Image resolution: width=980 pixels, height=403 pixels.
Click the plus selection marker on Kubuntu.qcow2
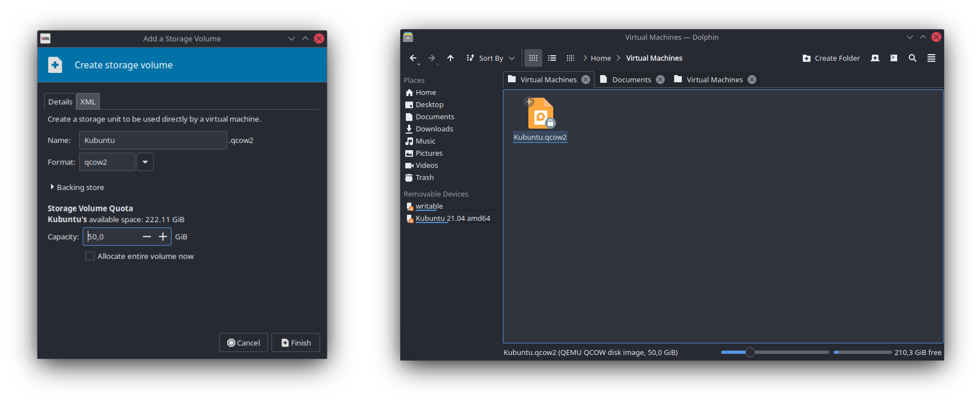(529, 102)
